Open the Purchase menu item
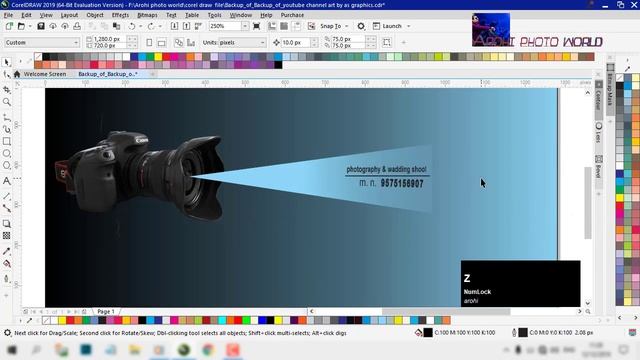 click(292, 15)
